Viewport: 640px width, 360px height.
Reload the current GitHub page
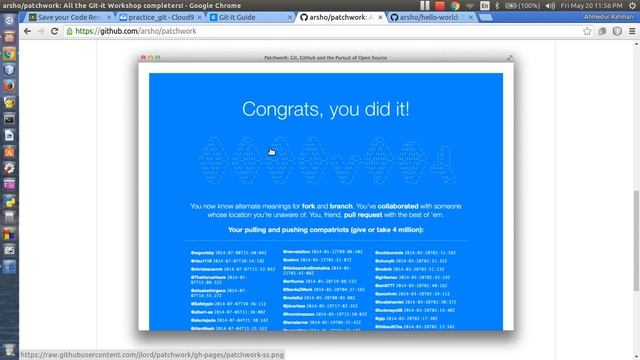coord(54,31)
